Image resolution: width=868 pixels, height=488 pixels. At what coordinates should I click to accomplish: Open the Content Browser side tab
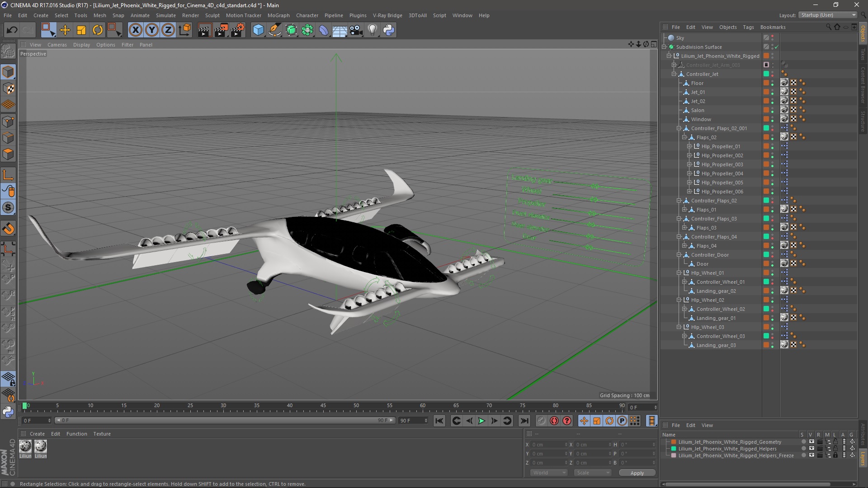863,84
